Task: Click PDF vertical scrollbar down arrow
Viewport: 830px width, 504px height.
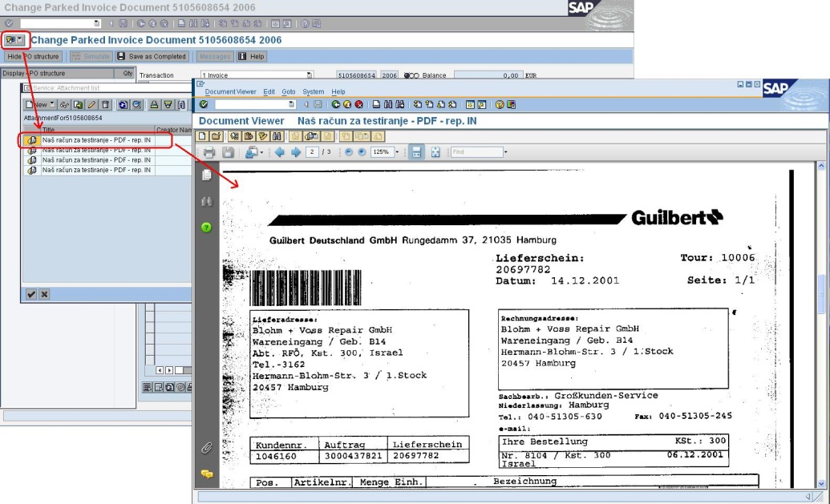Action: click(x=821, y=483)
